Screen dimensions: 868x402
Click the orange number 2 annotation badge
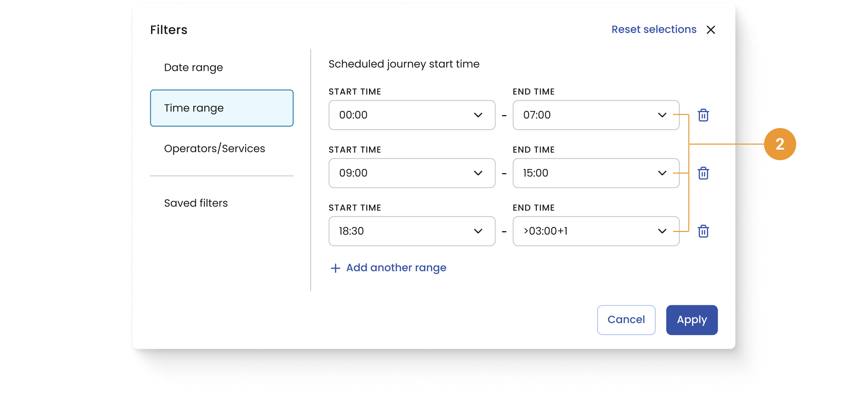click(779, 144)
